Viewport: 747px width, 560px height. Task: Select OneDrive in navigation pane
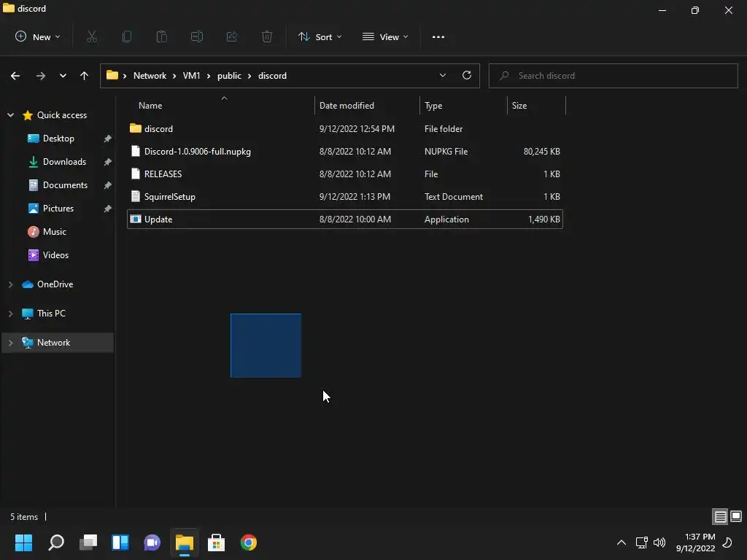pyautogui.click(x=55, y=284)
